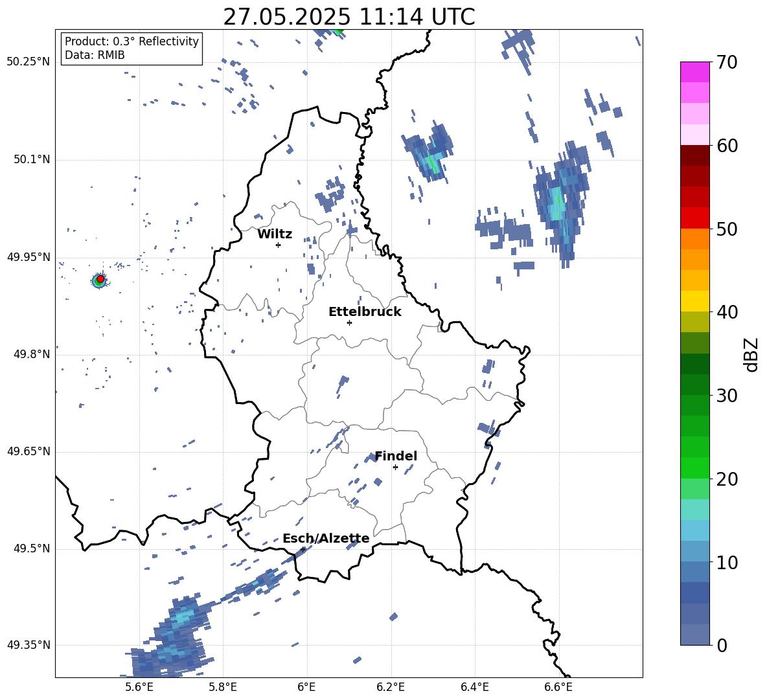Click the 50.1°N latitude label

31,159
